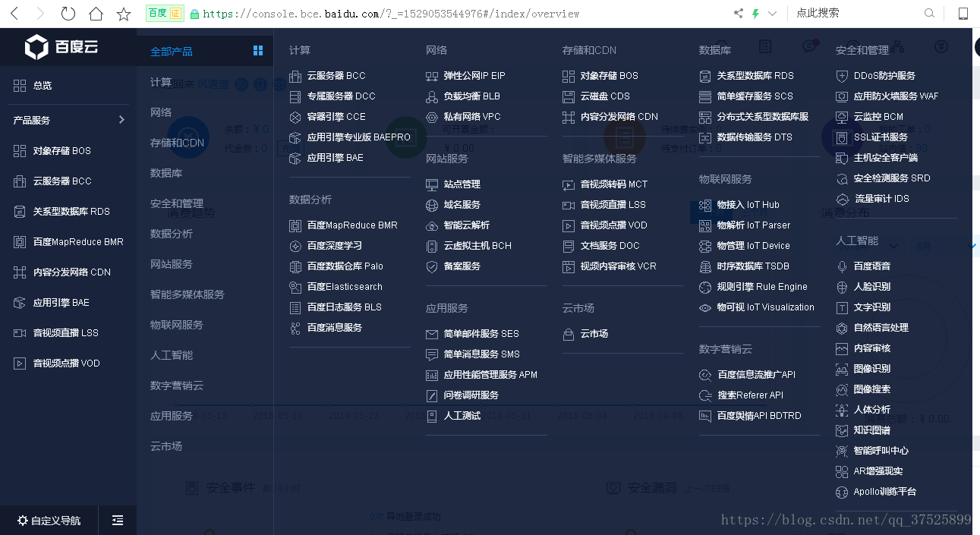
Task: Open 百度舆情API BDTRD link
Action: (759, 416)
